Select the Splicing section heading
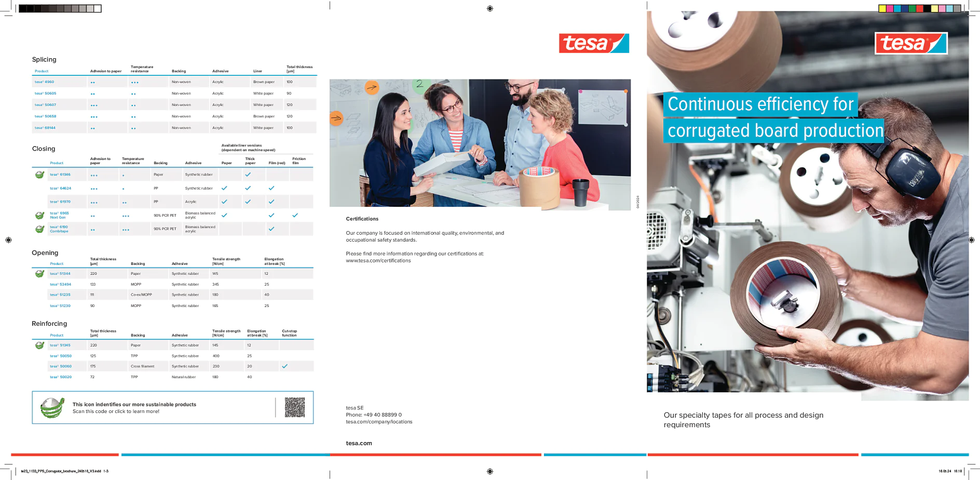 (x=44, y=59)
